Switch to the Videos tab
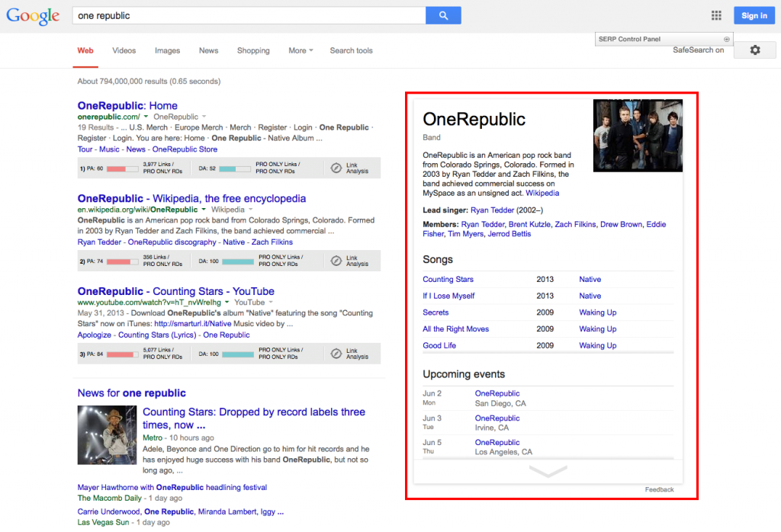 [124, 50]
